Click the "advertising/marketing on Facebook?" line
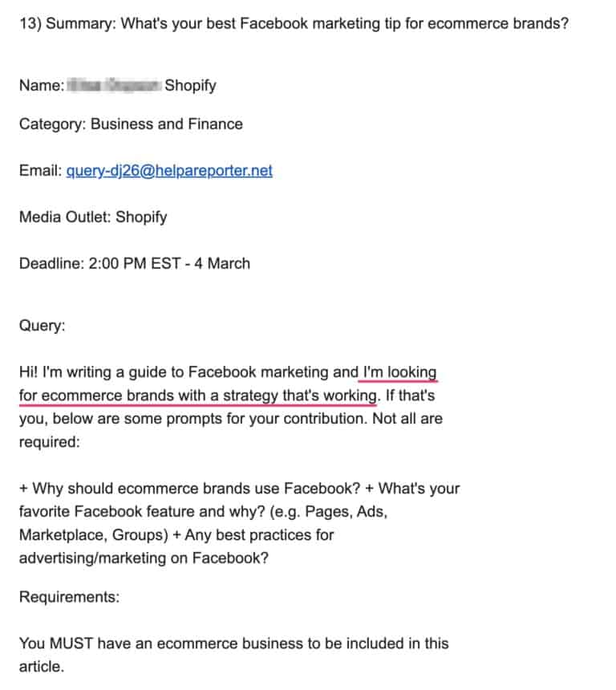616x690 pixels. 141,558
